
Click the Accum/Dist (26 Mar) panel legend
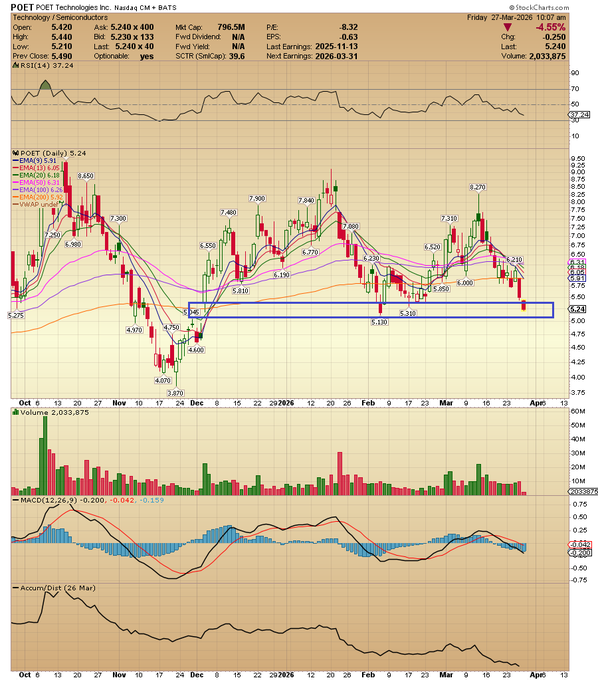coord(54,588)
